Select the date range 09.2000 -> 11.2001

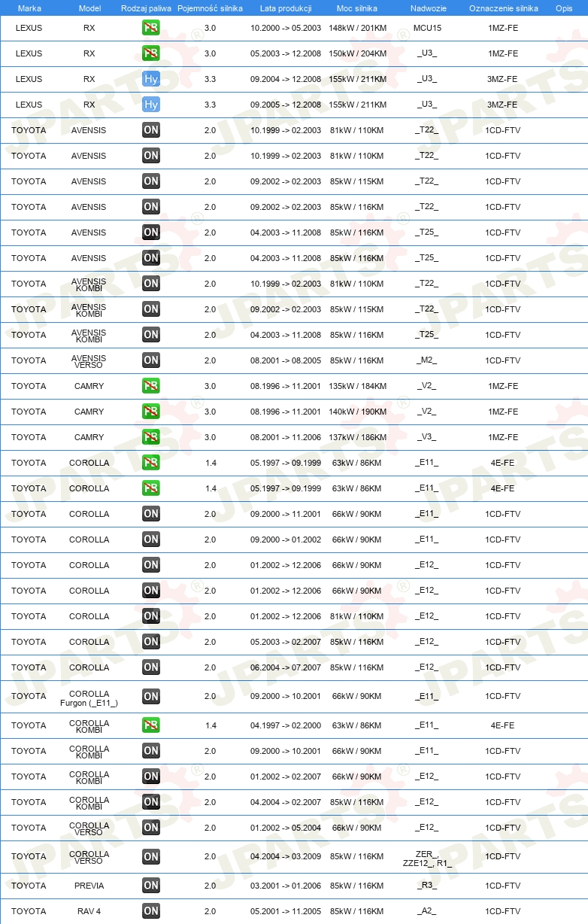286,514
